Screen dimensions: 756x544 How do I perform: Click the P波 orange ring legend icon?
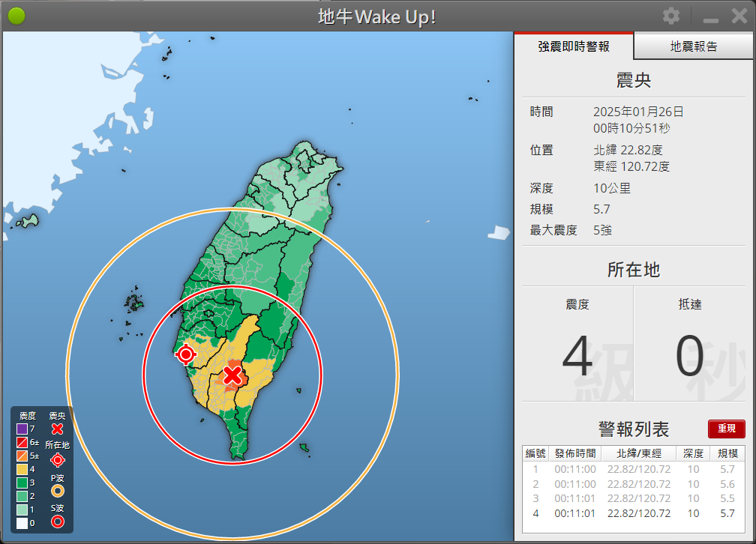point(57,491)
